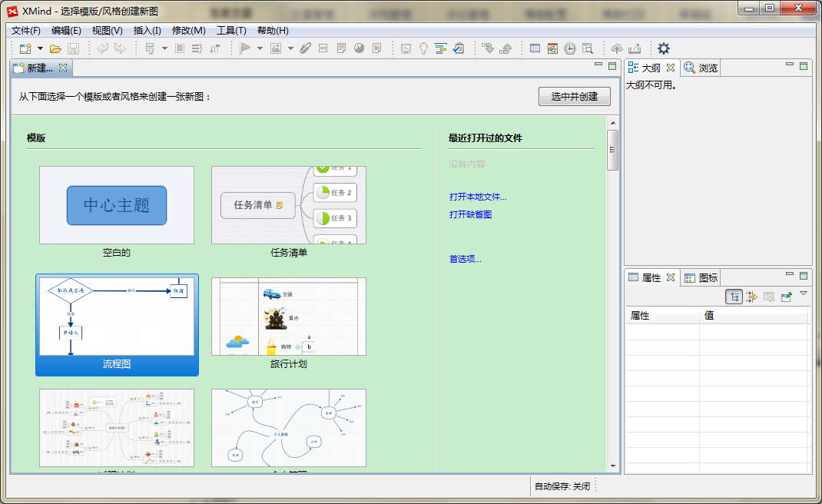The height and width of the screenshot is (504, 822).
Task: Click the drill up arrow icon
Action: click(x=506, y=48)
